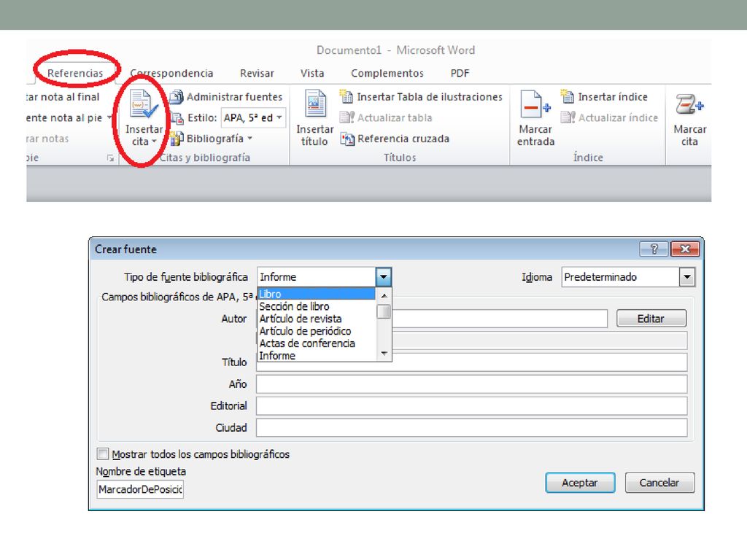This screenshot has width=747, height=560.
Task: Click Insertar índice
Action: [604, 97]
